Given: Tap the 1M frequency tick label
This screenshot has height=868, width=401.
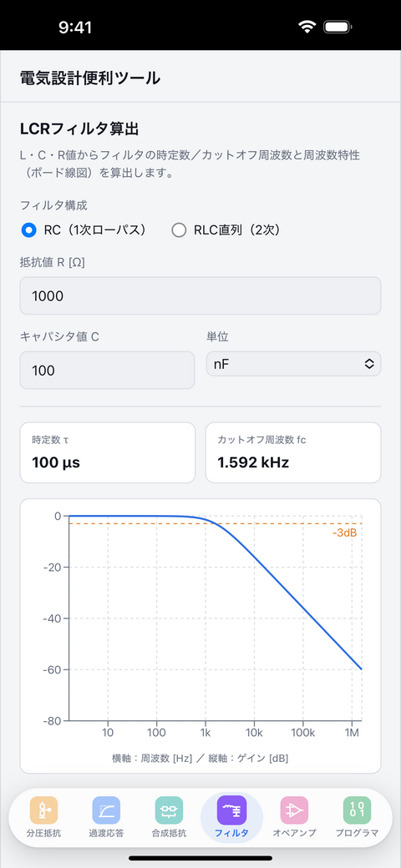Looking at the screenshot, I should [353, 734].
